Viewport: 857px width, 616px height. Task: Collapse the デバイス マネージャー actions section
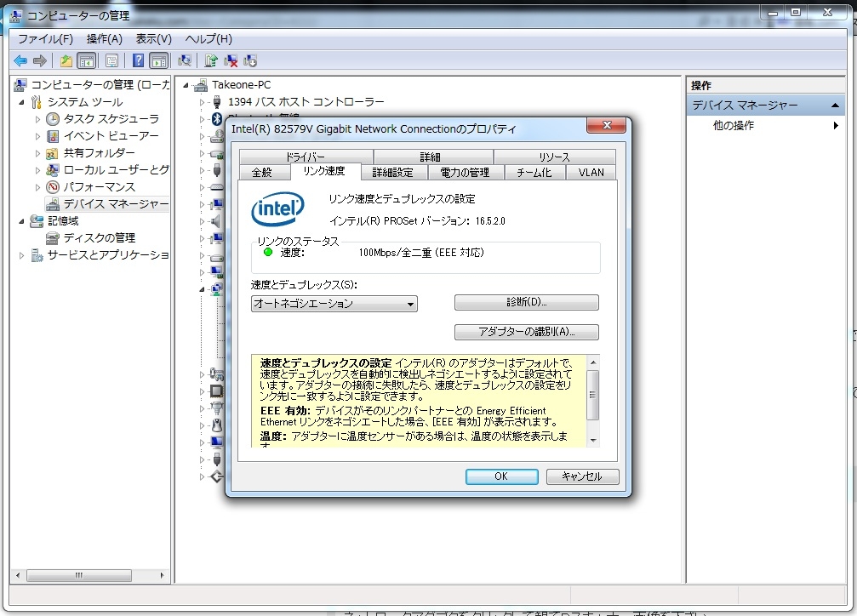click(835, 105)
